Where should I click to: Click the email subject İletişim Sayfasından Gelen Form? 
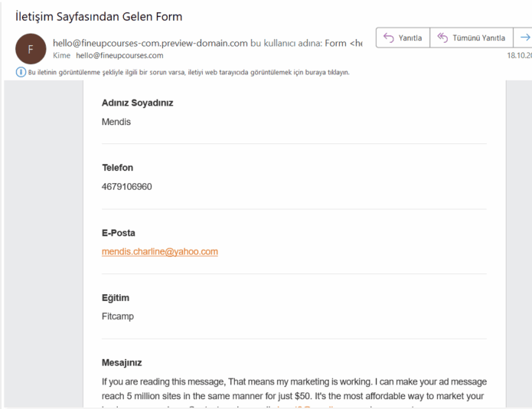[99, 16]
